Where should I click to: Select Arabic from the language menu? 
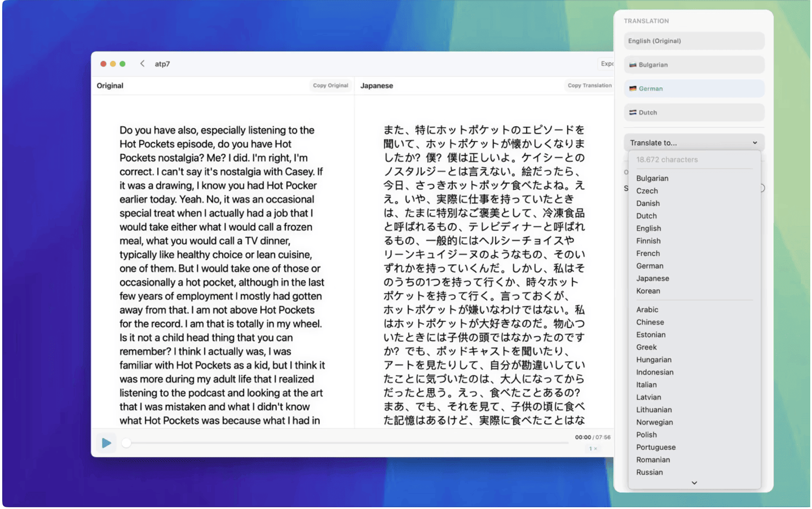point(647,309)
